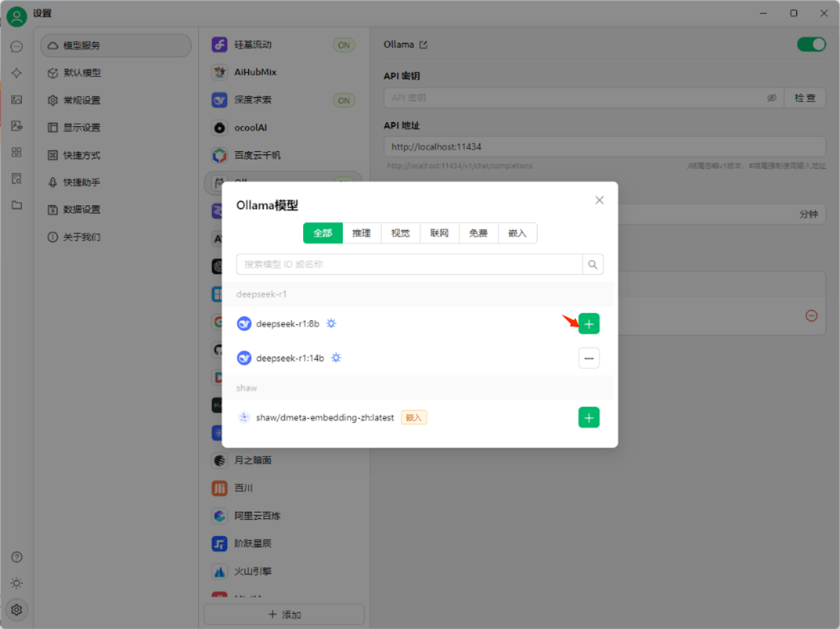Switch to the 联网 tab

tap(439, 233)
